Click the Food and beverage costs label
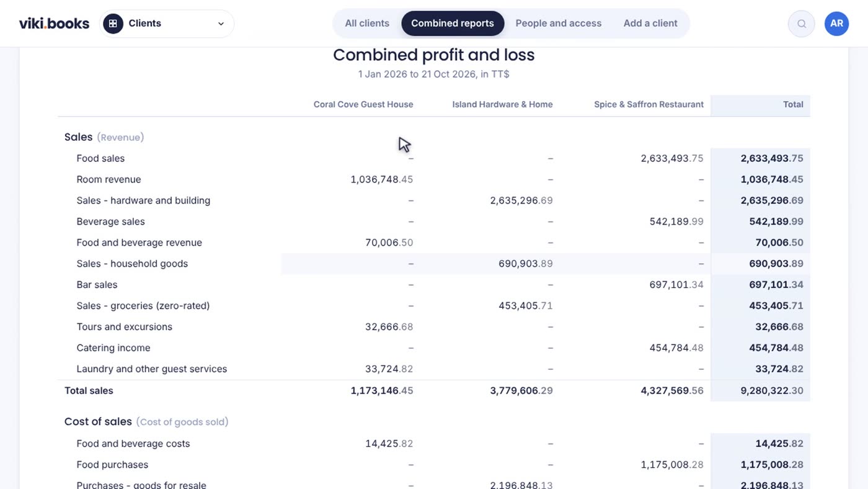The height and width of the screenshot is (489, 868). [133, 444]
